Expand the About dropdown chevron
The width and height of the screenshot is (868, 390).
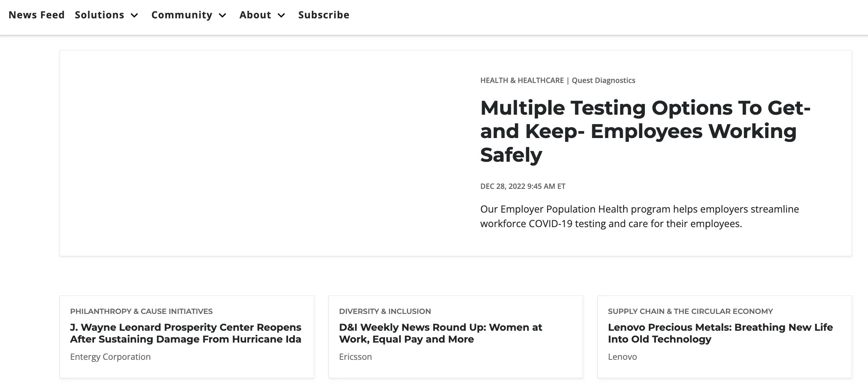(x=281, y=15)
